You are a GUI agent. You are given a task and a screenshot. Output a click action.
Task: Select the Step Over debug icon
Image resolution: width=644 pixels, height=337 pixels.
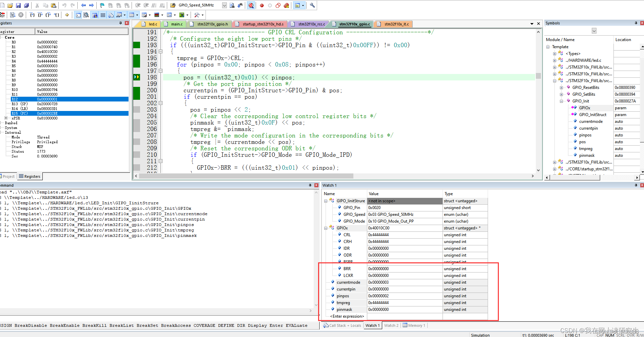tap(39, 15)
